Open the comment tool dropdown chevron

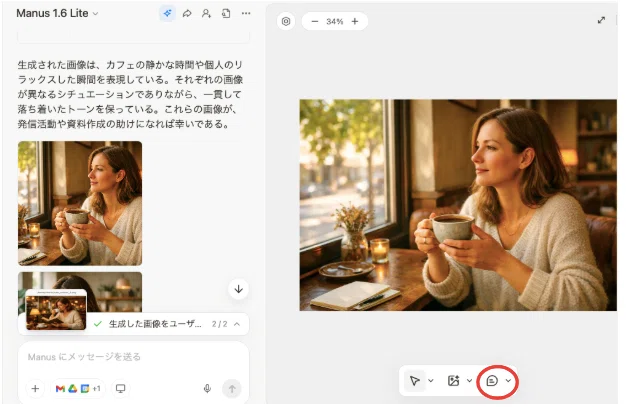pyautogui.click(x=508, y=381)
